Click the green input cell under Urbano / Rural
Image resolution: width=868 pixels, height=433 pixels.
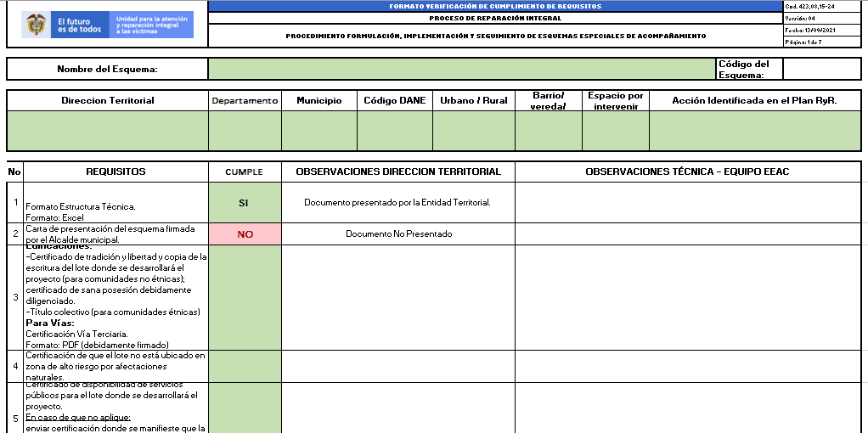click(474, 131)
